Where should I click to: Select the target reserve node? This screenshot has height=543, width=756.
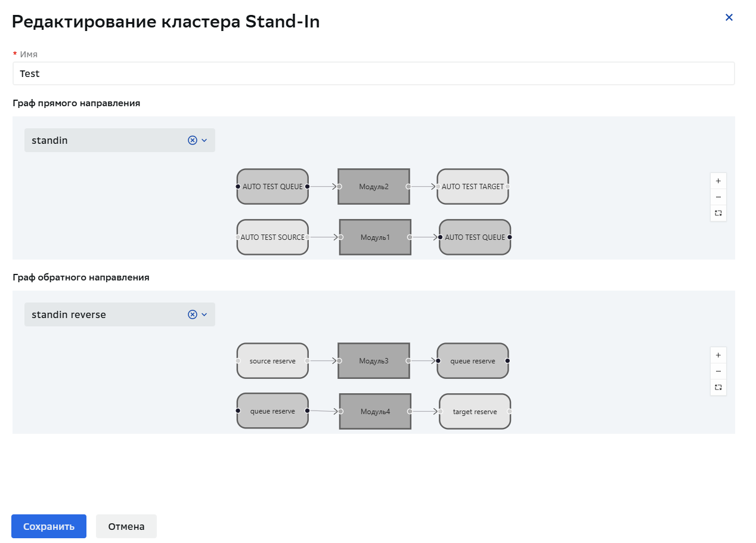[475, 412]
